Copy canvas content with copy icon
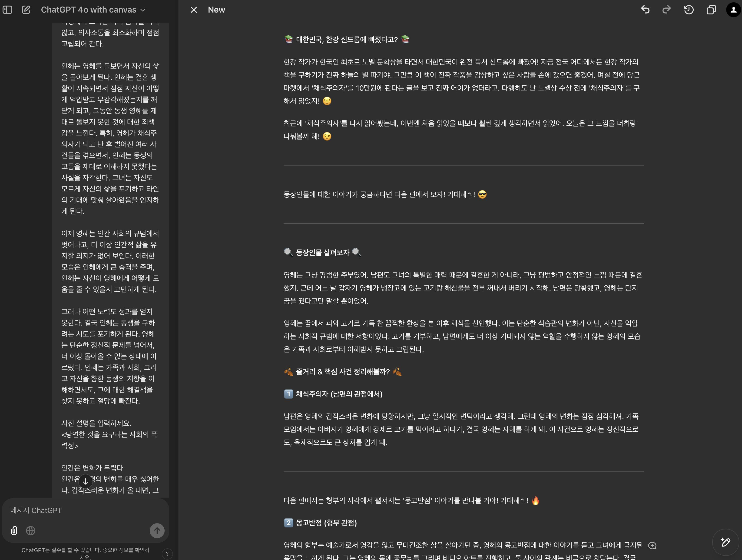 coord(711,10)
